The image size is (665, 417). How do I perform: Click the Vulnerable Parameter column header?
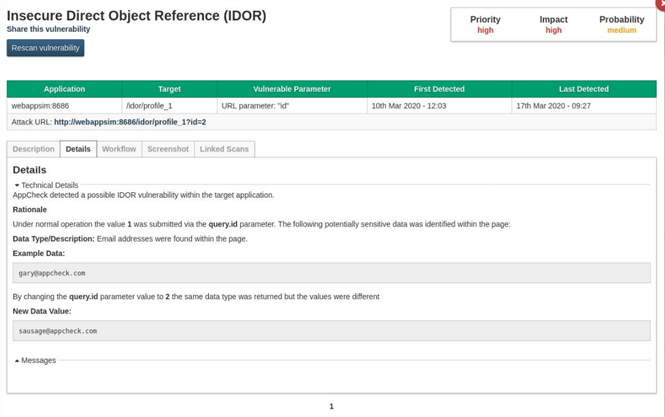292,89
